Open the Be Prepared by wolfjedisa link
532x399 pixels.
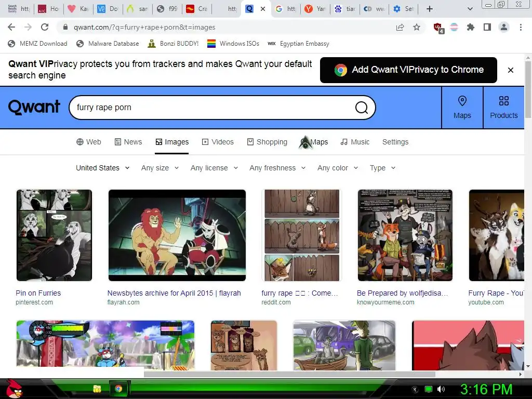coord(402,293)
